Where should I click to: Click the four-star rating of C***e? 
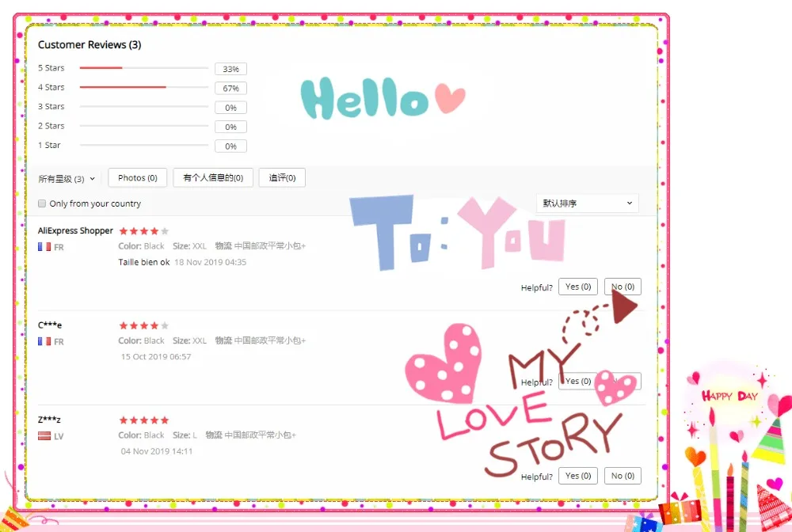tap(144, 325)
